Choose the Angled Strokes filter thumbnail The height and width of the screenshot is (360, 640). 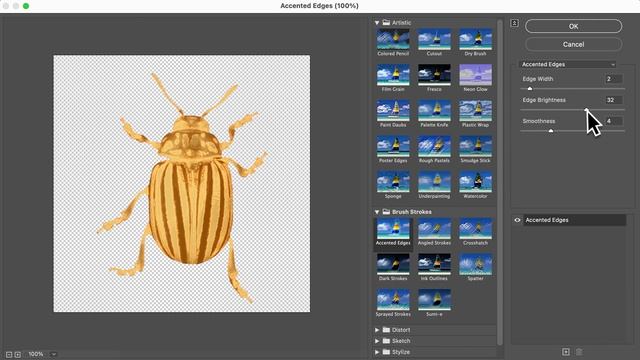point(434,229)
